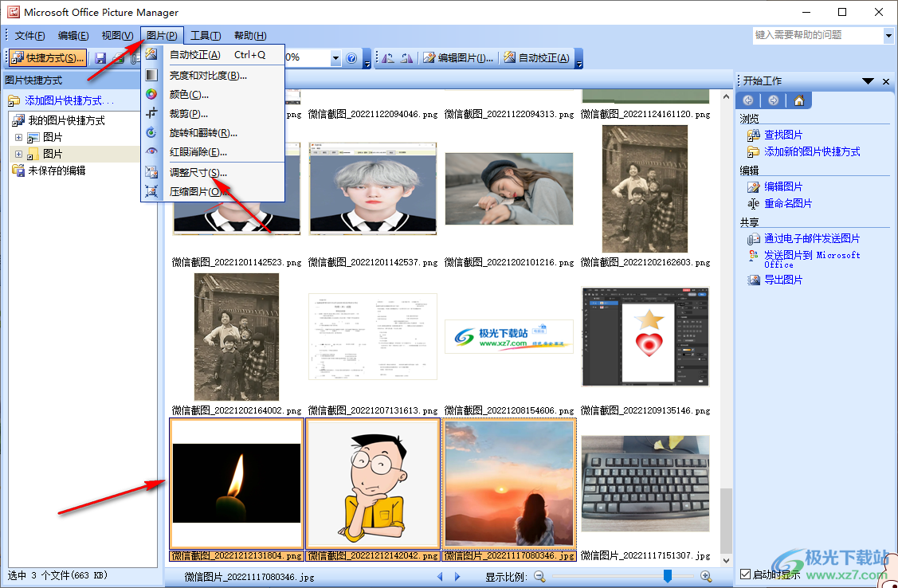Image resolution: width=898 pixels, height=588 pixels.
Task: Select the candle flame thumbnail
Action: pos(237,483)
